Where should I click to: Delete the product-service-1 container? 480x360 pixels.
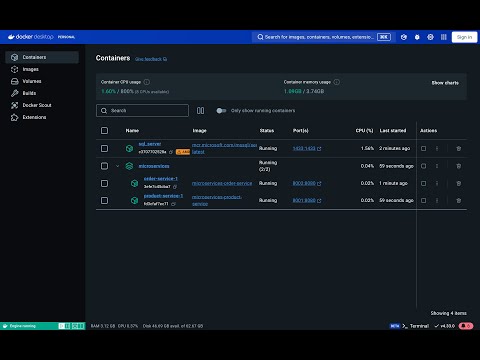click(x=459, y=200)
